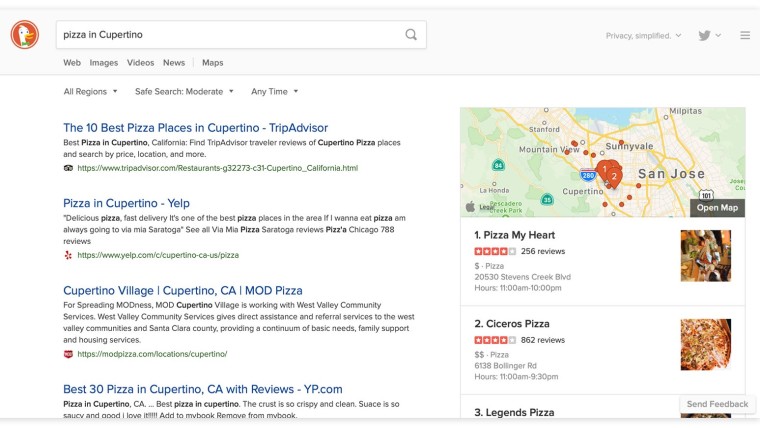Viewport: 760px width, 428px height.
Task: Click Highway 84 marker on map
Action: click(498, 165)
